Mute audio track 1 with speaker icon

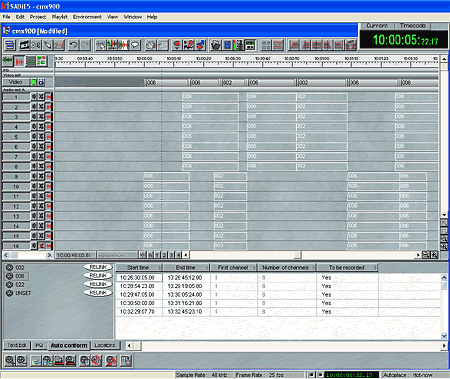click(x=34, y=97)
